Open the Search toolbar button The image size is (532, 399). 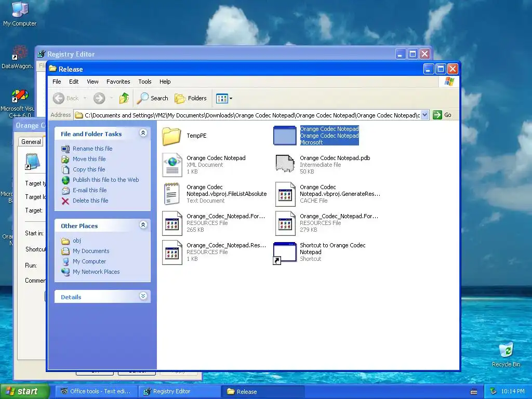[152, 98]
